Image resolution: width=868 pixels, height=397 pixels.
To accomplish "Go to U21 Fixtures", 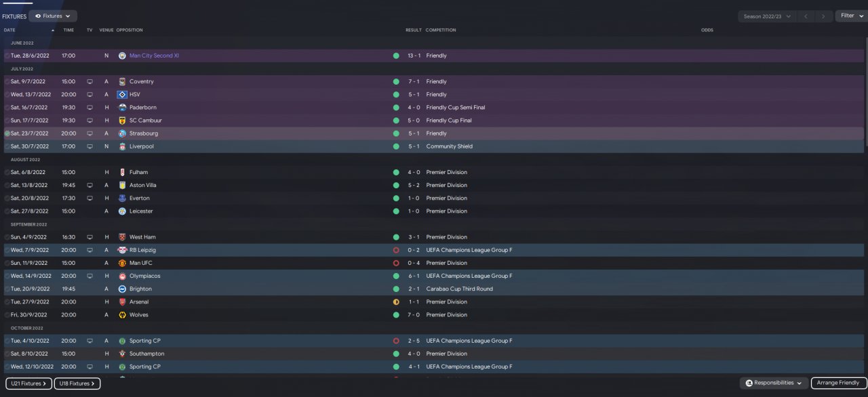I will click(28, 383).
